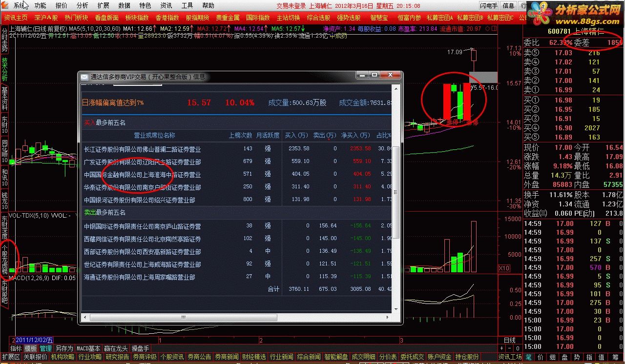
Task: Open 资讯工场 tab
Action: coord(510,357)
